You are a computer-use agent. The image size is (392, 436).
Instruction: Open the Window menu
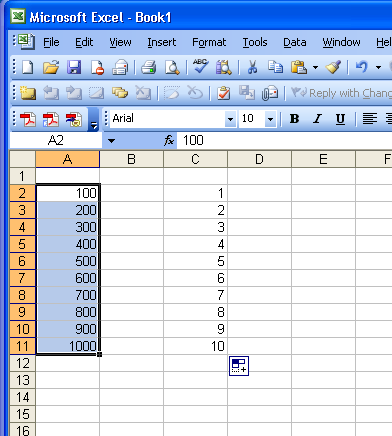(x=341, y=42)
